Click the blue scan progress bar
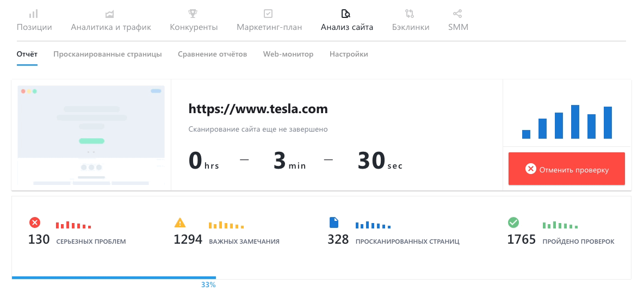The height and width of the screenshot is (297, 644). [x=114, y=278]
